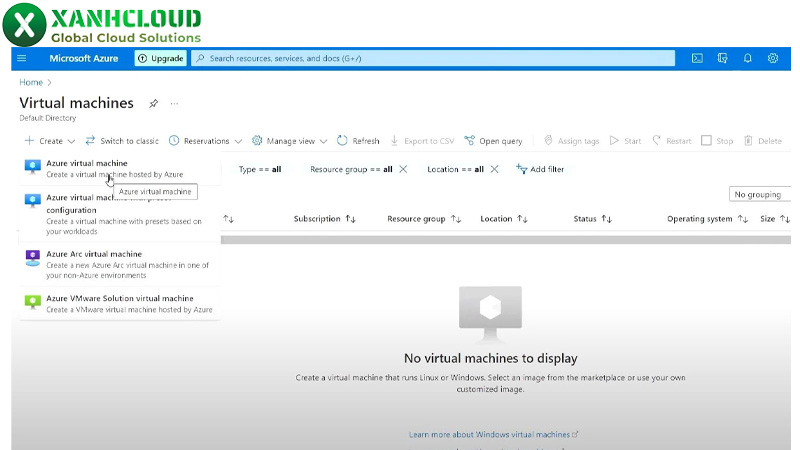The width and height of the screenshot is (800, 450).
Task: Click the Restart toolbar button
Action: coord(672,141)
